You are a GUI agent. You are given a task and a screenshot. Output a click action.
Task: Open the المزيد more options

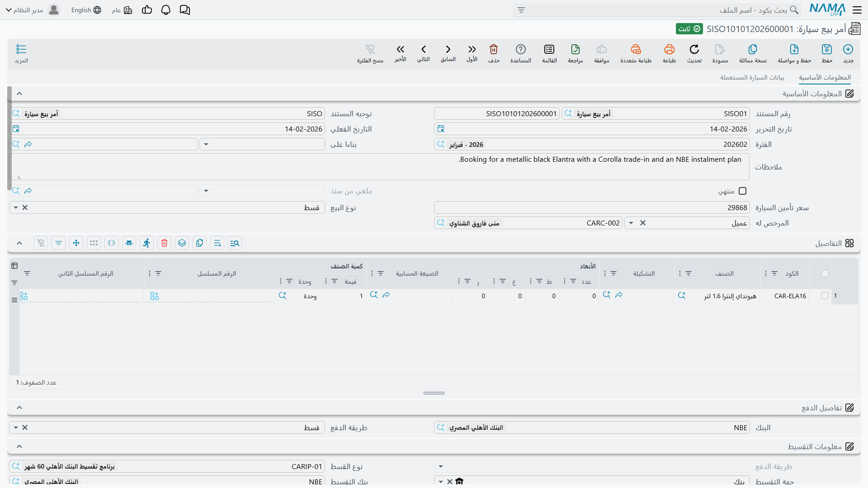(x=21, y=53)
